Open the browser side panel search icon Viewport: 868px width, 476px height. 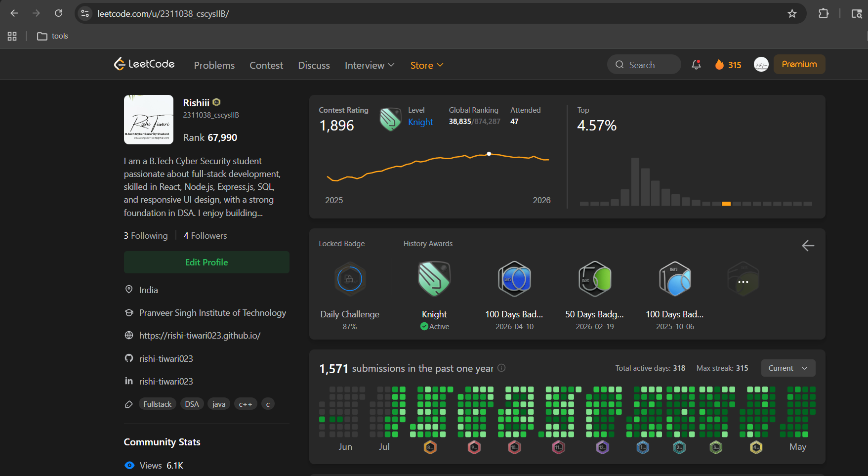pos(857,13)
